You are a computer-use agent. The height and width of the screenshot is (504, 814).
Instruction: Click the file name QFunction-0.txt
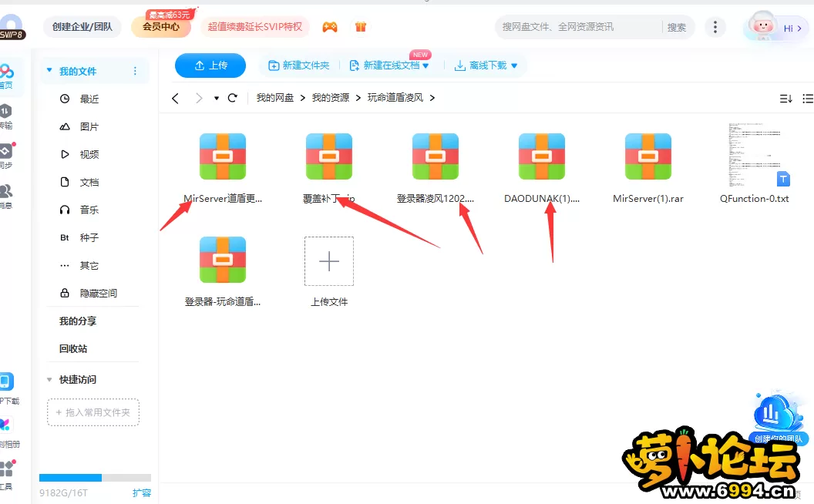point(755,199)
